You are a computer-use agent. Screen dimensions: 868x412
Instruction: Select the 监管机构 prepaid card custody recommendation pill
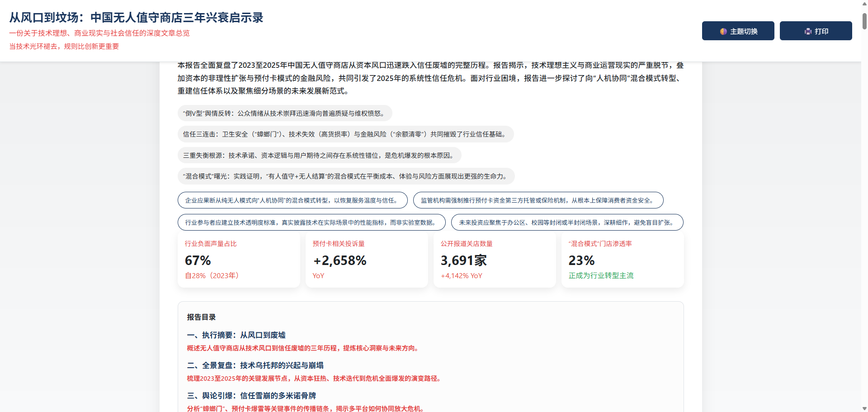538,200
